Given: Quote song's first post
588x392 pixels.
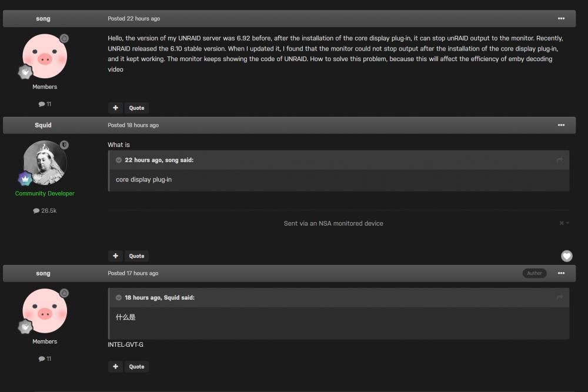Looking at the screenshot, I should coord(136,108).
